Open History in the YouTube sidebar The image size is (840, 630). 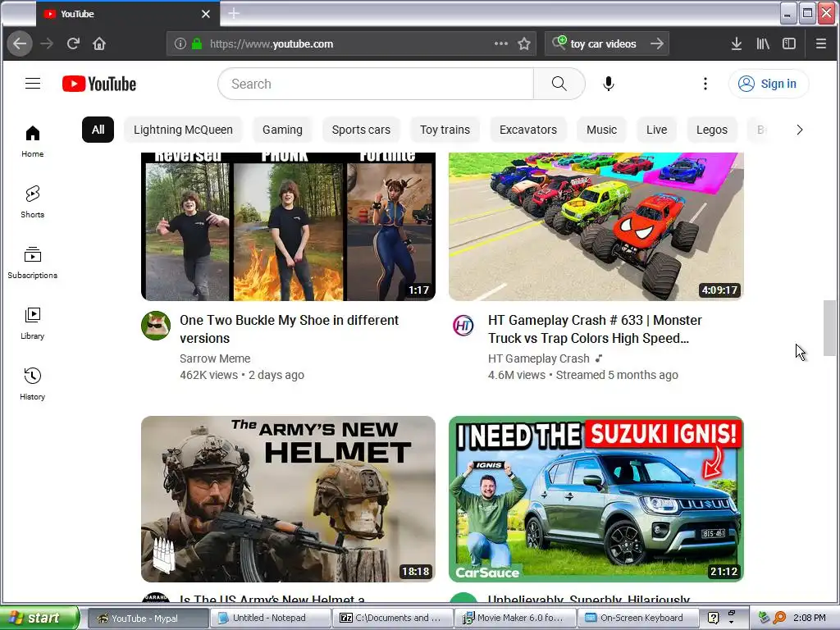coord(33,384)
